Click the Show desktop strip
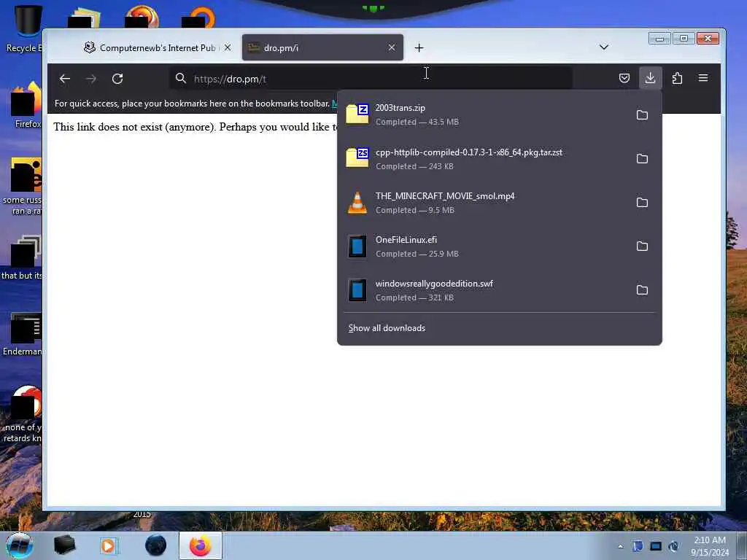The height and width of the screenshot is (560, 747). [x=742, y=546]
